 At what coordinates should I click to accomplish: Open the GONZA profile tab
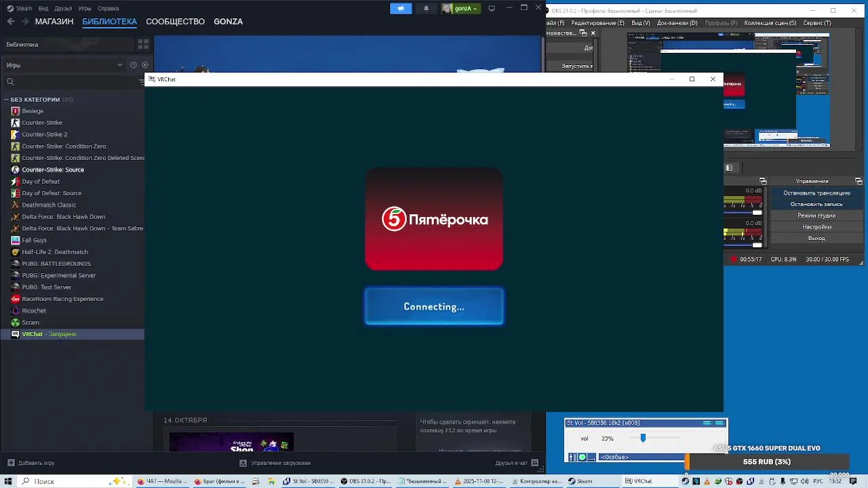228,22
